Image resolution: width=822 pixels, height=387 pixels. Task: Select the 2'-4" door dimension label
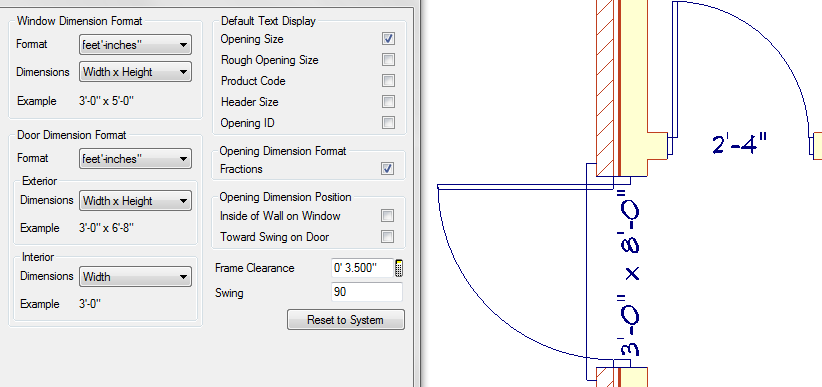740,144
